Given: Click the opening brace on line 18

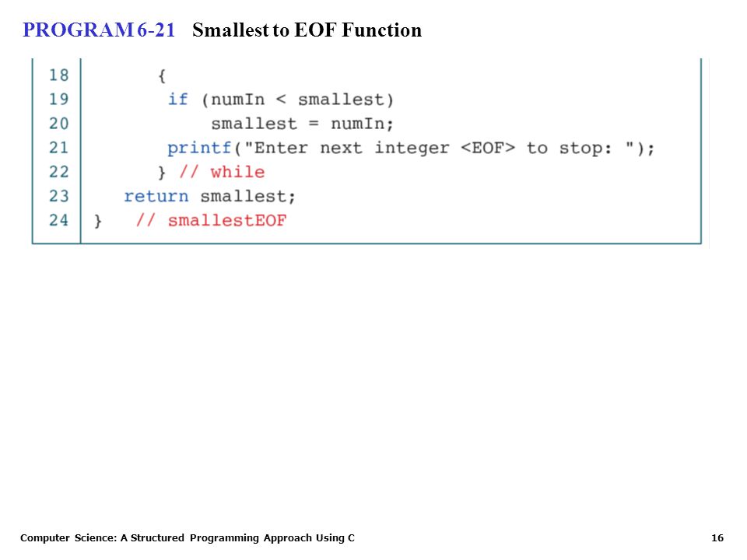Looking at the screenshot, I should (x=162, y=75).
